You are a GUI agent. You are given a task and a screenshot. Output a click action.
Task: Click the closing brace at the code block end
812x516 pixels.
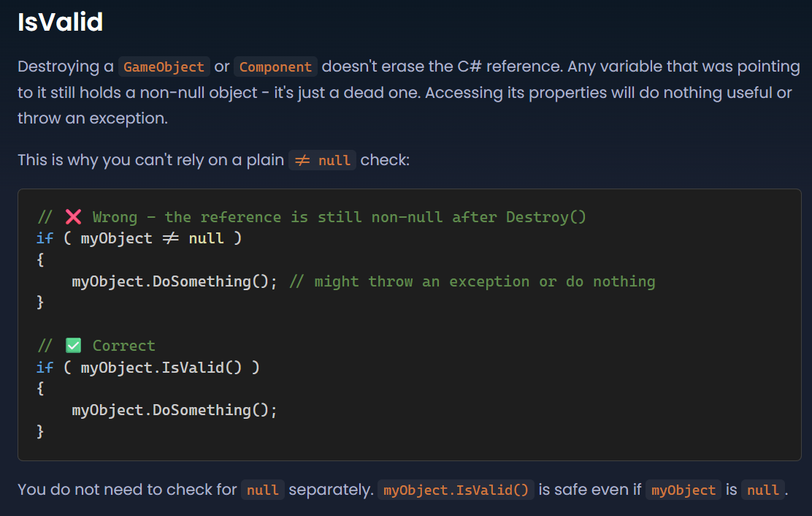40,431
